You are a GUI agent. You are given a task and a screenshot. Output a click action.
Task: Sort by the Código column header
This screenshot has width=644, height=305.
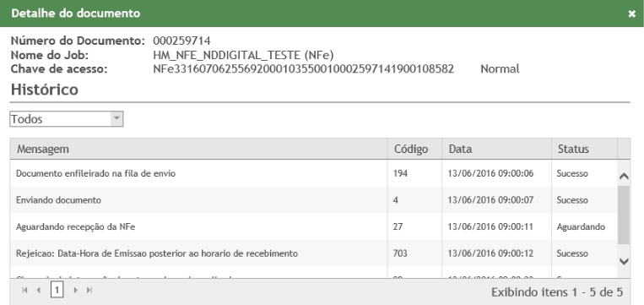414,149
